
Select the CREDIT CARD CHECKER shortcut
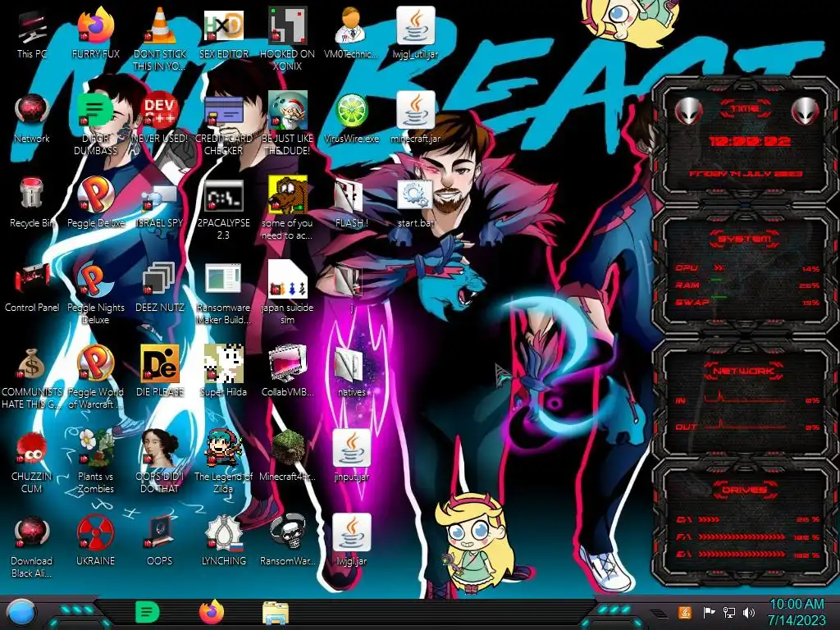(x=224, y=124)
